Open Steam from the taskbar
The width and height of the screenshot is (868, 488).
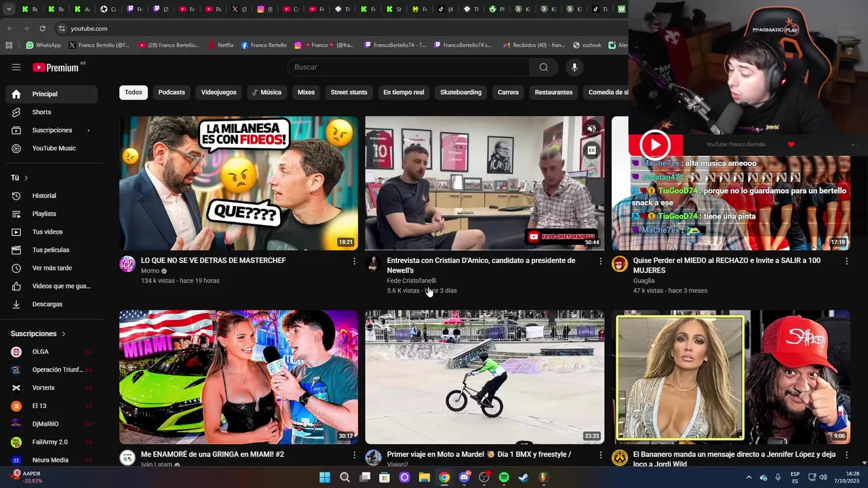click(524, 477)
